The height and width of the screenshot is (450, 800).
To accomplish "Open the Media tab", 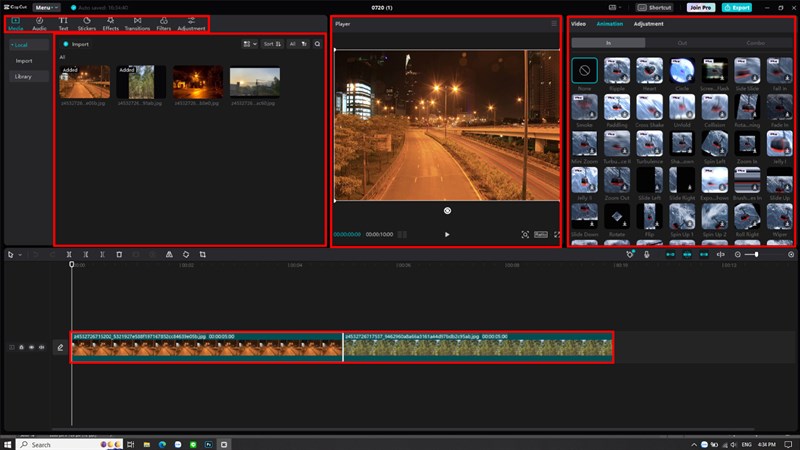I will tap(15, 23).
